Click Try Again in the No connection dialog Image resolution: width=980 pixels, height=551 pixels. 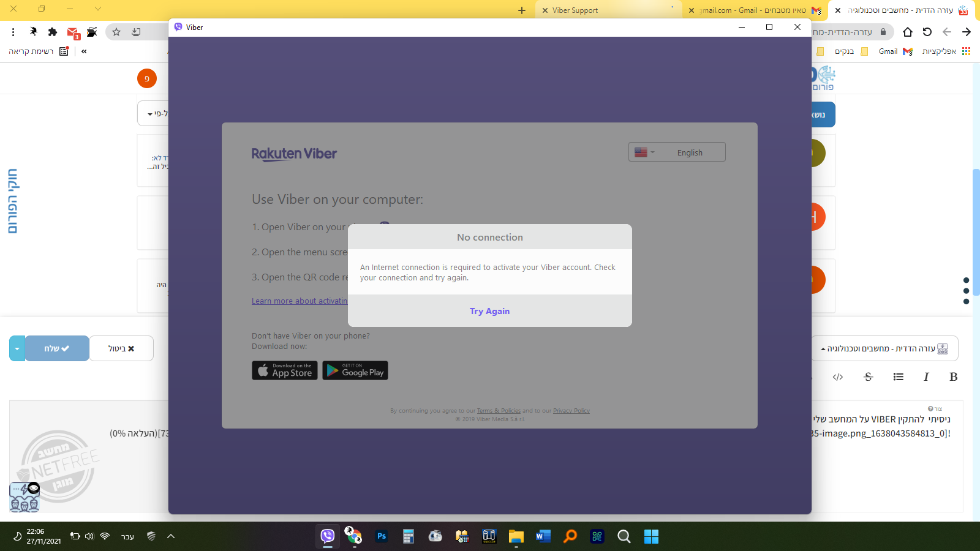(489, 311)
